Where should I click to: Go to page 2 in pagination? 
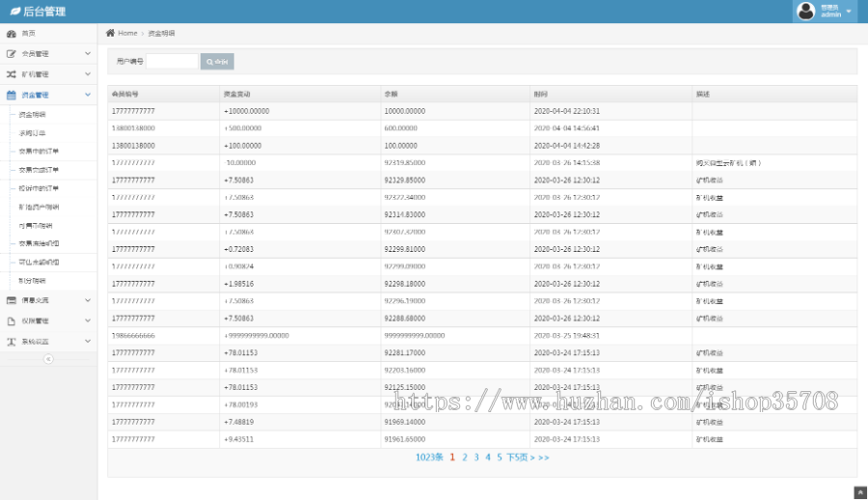coord(465,458)
